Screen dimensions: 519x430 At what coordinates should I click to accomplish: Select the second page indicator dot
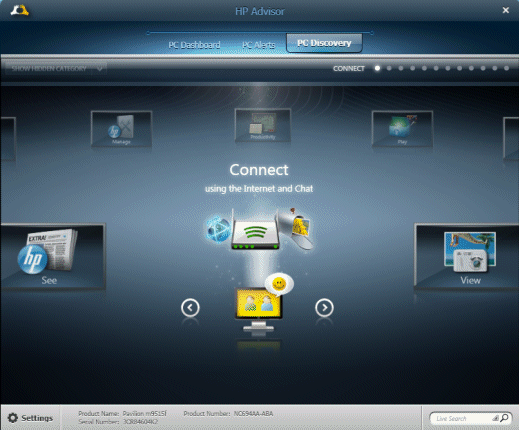pos(389,68)
